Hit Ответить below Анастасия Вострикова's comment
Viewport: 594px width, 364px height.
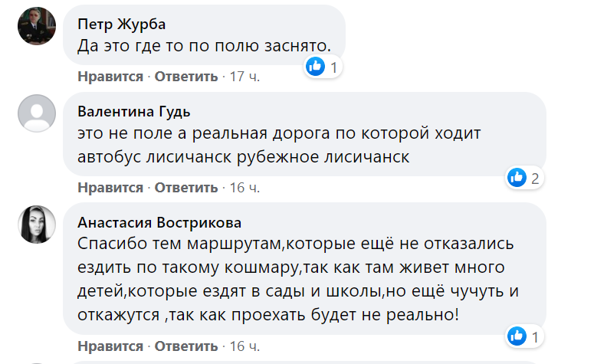point(187,346)
